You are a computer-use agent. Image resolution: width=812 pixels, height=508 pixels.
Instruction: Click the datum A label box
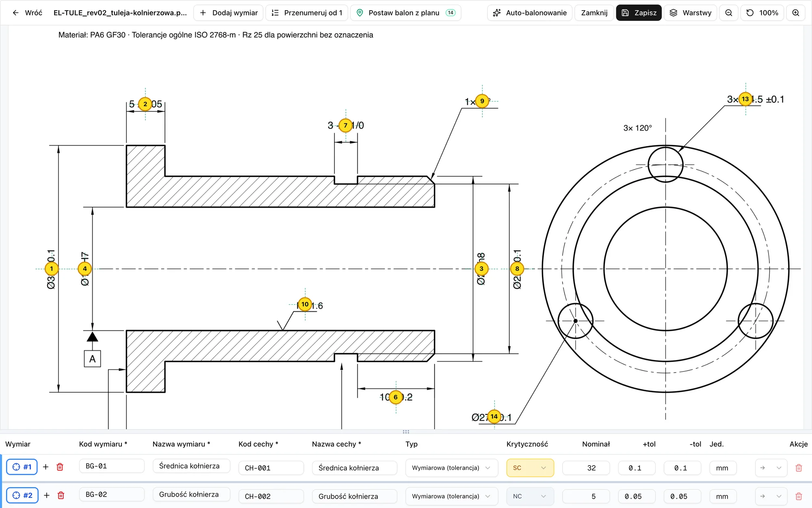[x=93, y=359]
